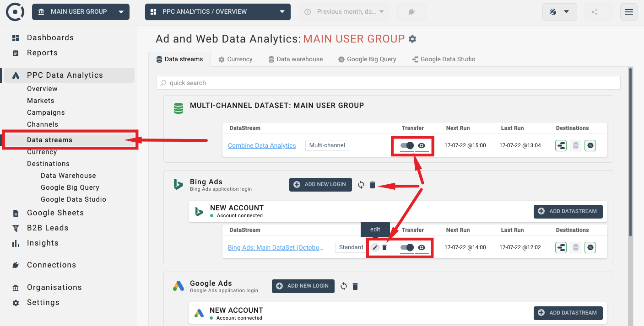Delete the Google Ads login
This screenshot has width=644, height=326.
pos(355,286)
